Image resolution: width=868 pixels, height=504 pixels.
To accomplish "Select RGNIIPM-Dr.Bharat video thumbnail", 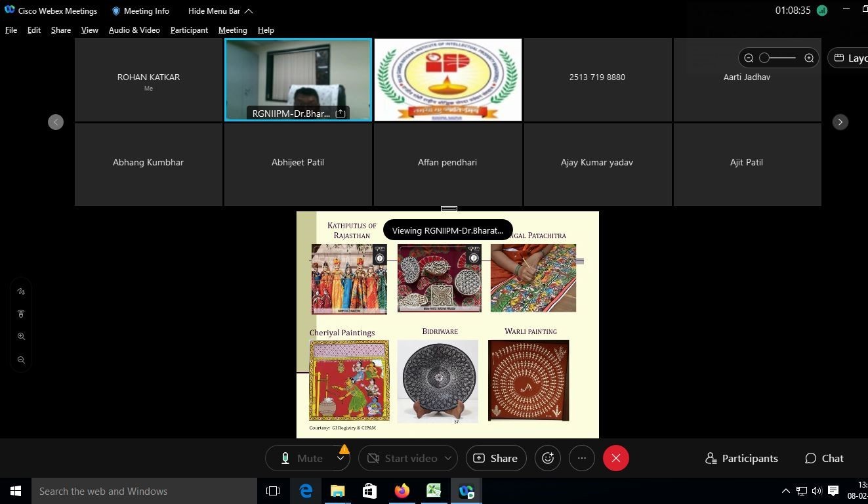I will point(299,79).
